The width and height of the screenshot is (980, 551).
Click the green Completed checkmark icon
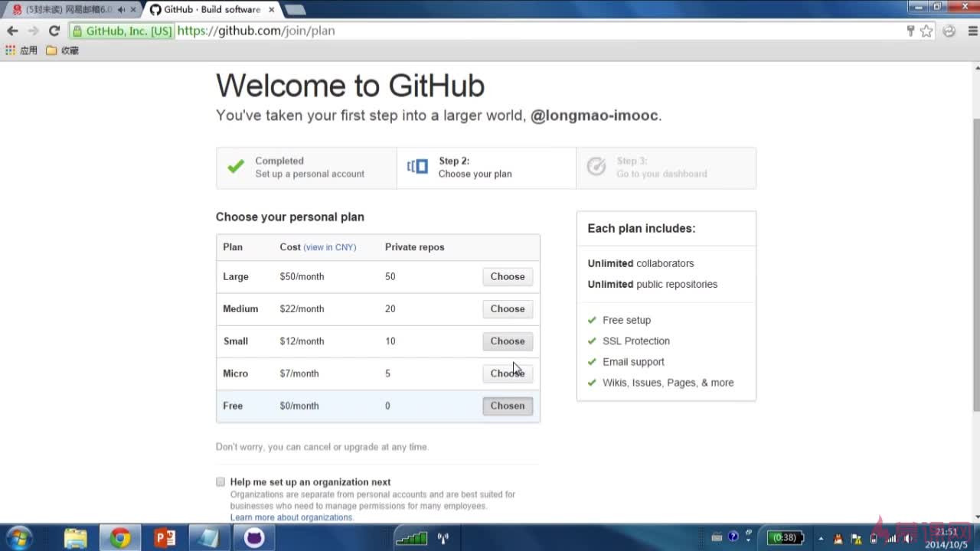click(x=236, y=166)
